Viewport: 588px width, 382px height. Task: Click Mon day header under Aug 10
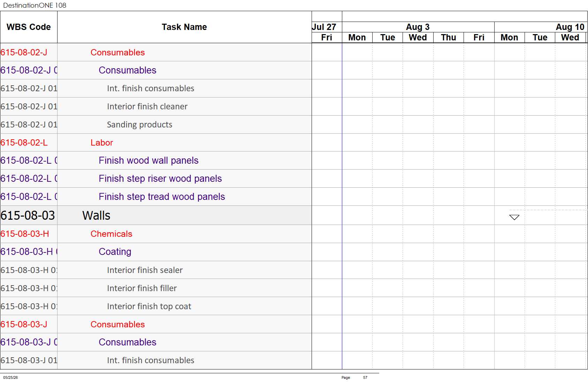pyautogui.click(x=509, y=38)
